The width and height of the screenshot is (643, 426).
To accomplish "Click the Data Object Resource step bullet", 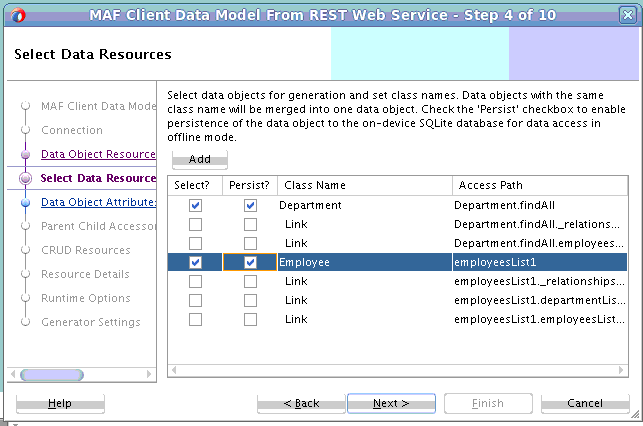I will pos(25,155).
